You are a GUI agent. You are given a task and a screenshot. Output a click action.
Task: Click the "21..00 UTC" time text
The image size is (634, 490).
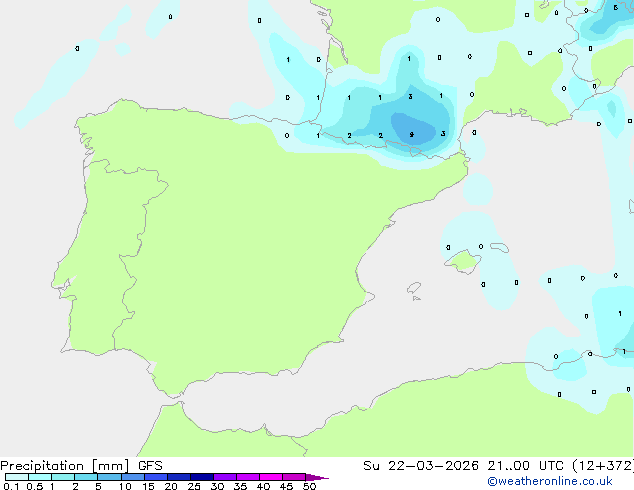click(x=525, y=466)
